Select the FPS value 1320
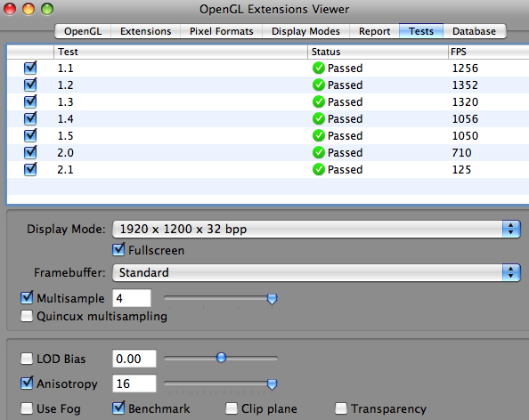This screenshot has width=529, height=420. [x=465, y=101]
